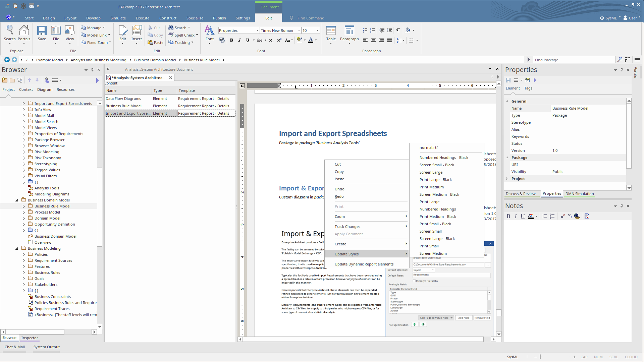Image resolution: width=644 pixels, height=362 pixels.
Task: Click the Find Package input field
Action: tap(574, 60)
